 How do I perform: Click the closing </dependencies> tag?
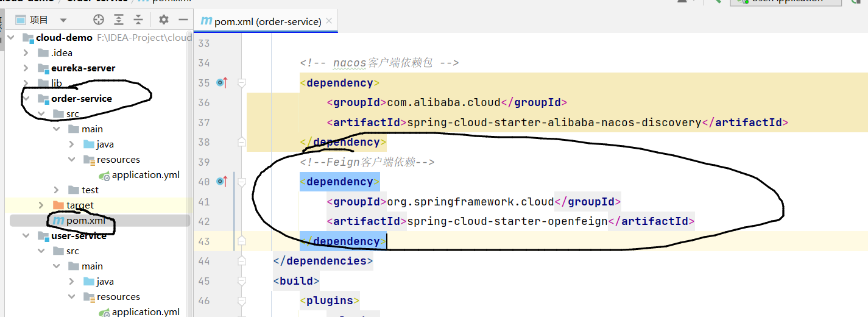[323, 261]
